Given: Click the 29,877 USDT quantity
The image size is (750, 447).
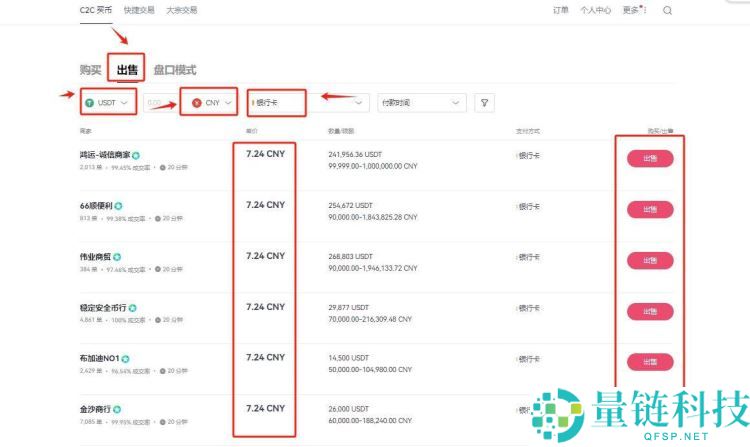Looking at the screenshot, I should click(x=348, y=307).
